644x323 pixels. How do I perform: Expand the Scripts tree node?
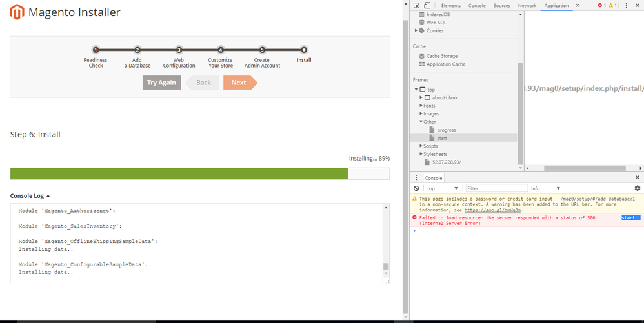(421, 146)
